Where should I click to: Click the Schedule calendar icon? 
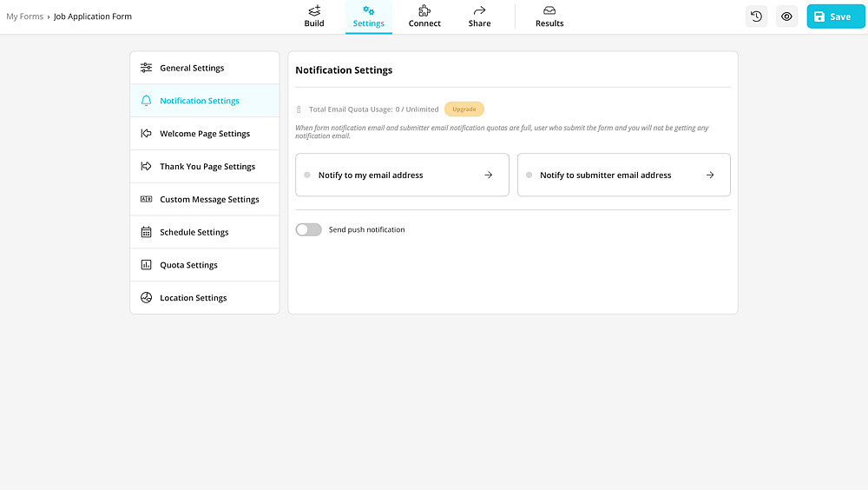pyautogui.click(x=146, y=232)
